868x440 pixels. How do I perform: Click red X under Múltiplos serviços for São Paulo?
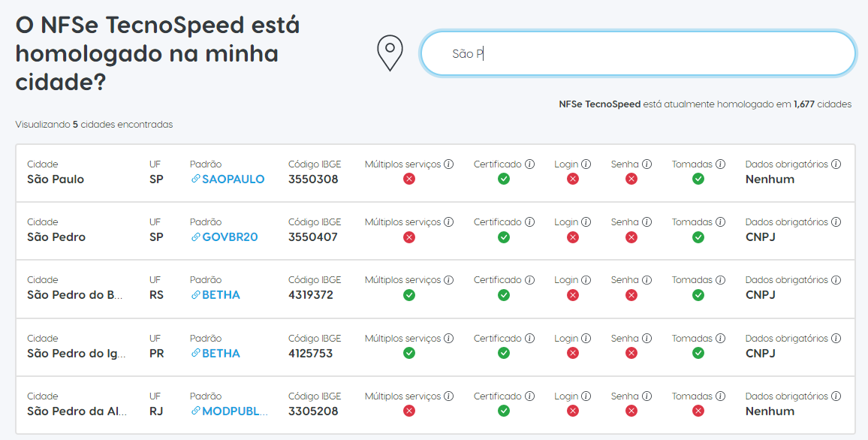pos(409,179)
